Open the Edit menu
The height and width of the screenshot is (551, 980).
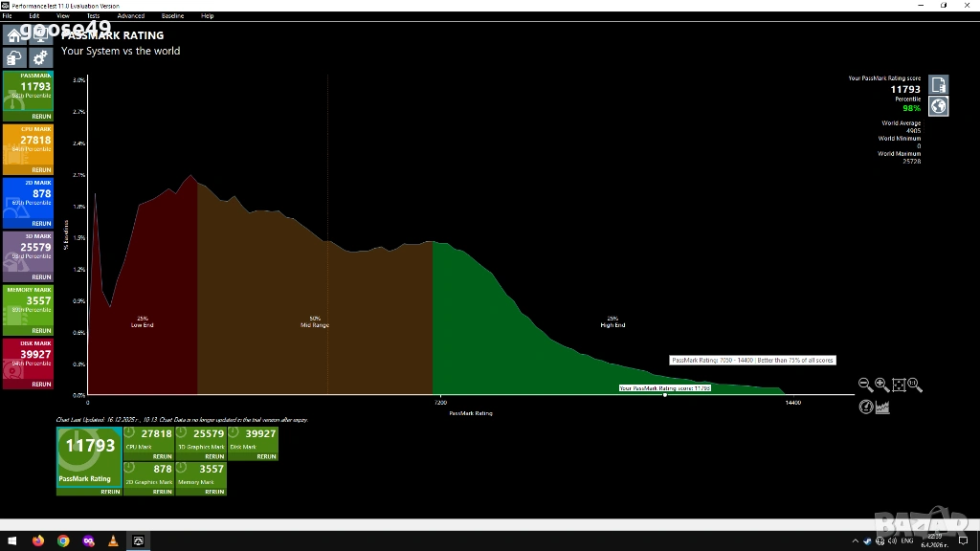pyautogui.click(x=33, y=16)
